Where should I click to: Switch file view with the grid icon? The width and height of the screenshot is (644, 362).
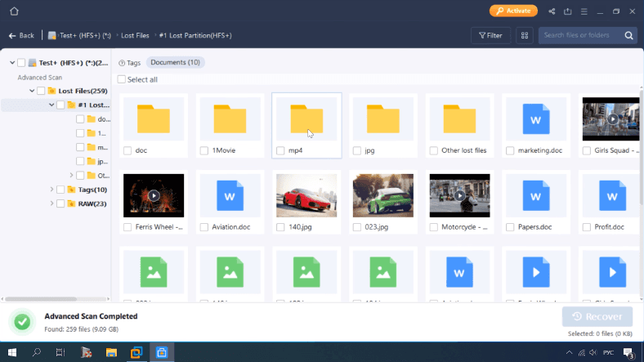pyautogui.click(x=524, y=35)
